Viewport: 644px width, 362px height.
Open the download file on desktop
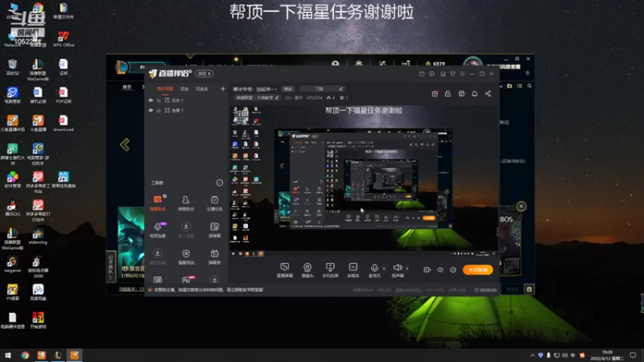click(64, 123)
